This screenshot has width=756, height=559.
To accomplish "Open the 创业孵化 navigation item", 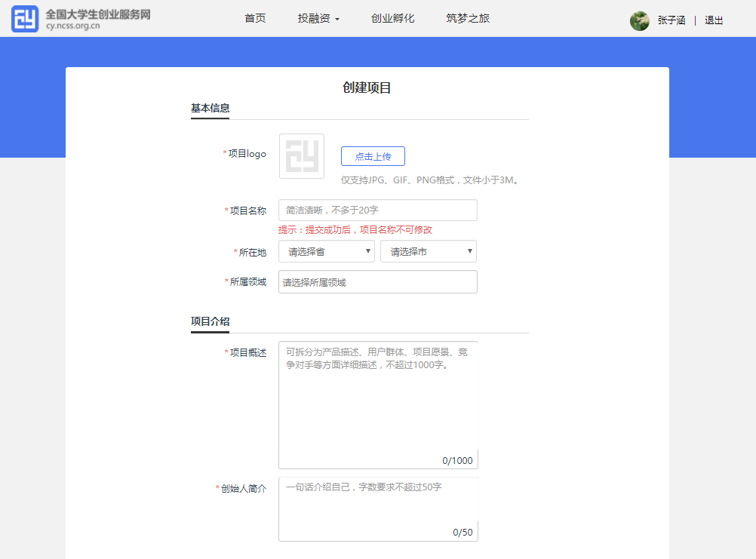I will 392,19.
